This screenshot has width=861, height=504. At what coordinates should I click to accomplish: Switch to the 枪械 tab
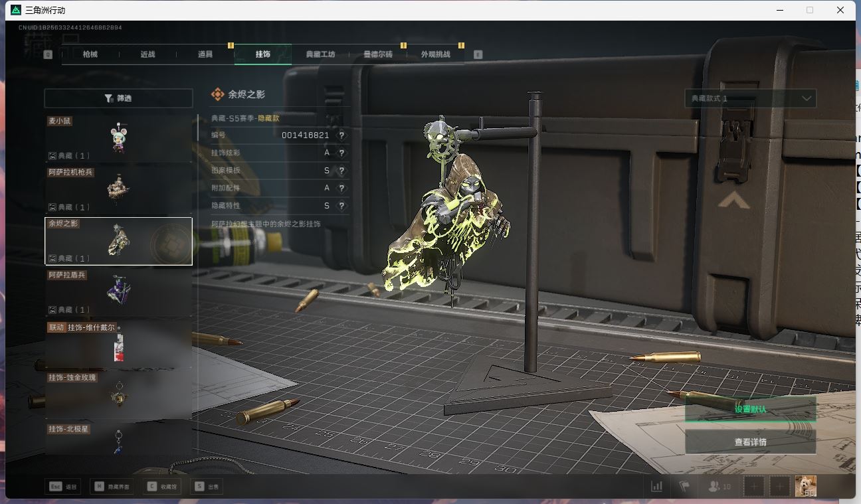90,54
